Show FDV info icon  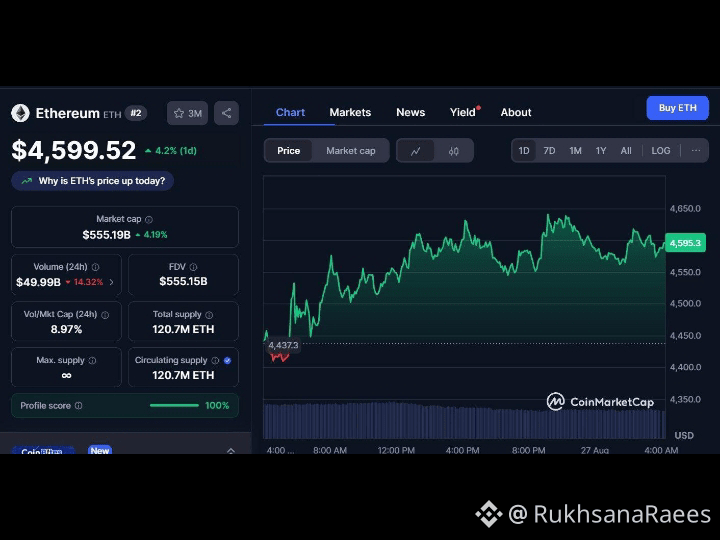click(x=193, y=267)
